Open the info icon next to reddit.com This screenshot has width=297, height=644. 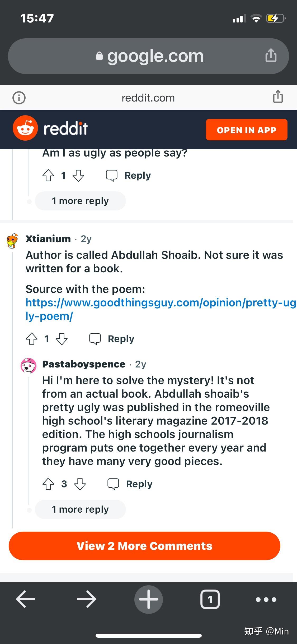(x=19, y=97)
